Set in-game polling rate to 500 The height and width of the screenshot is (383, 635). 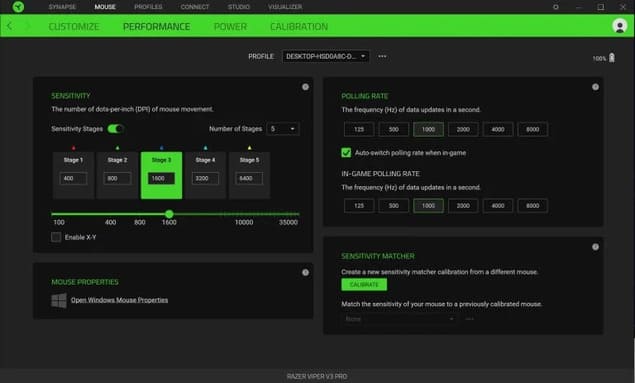coord(394,206)
